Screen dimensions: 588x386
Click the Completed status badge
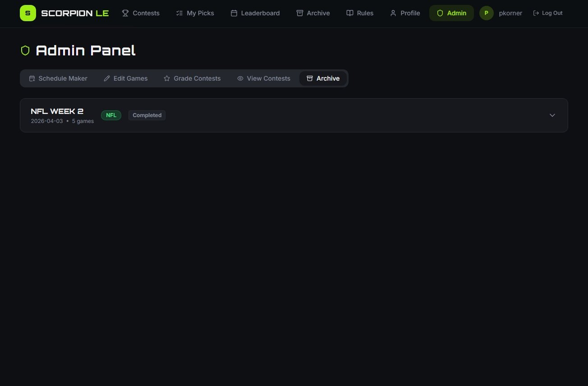coord(147,115)
